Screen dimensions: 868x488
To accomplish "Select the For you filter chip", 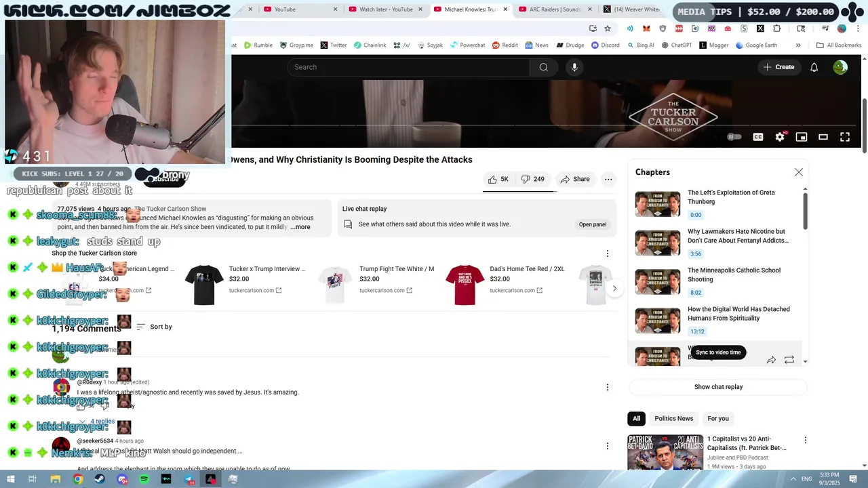I will [x=718, y=419].
